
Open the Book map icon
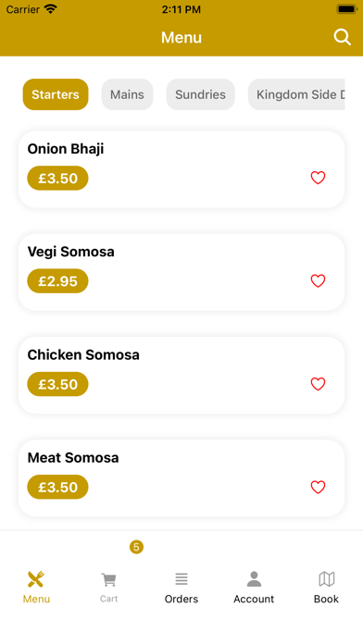click(326, 579)
